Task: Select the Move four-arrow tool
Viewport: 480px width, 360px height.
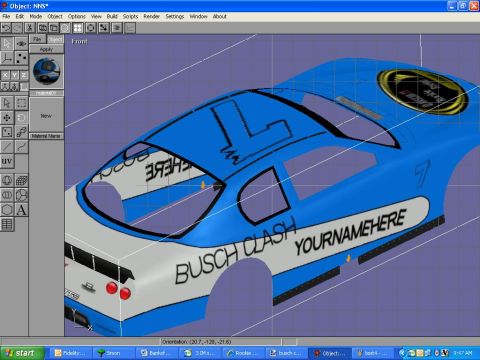Action: (7, 118)
